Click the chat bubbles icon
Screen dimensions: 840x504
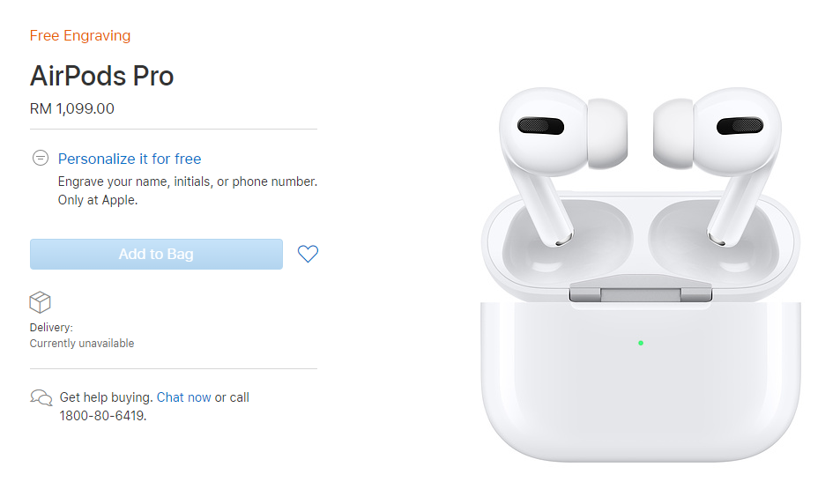coord(41,398)
